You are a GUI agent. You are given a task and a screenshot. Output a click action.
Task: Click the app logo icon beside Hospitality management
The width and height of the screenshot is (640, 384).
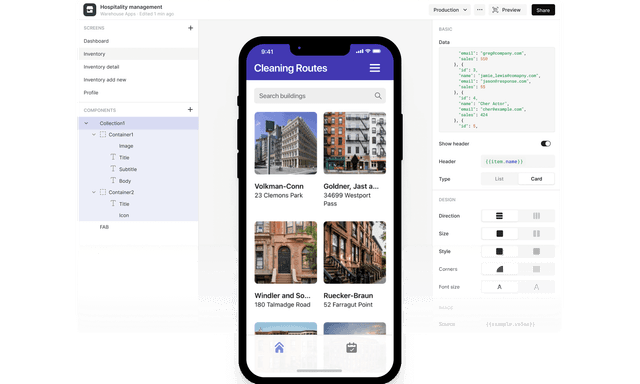(x=90, y=9)
